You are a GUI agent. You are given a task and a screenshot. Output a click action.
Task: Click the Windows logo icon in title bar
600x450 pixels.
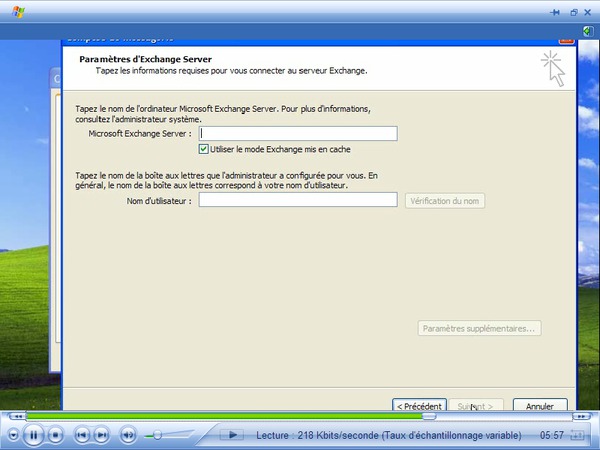pyautogui.click(x=18, y=12)
